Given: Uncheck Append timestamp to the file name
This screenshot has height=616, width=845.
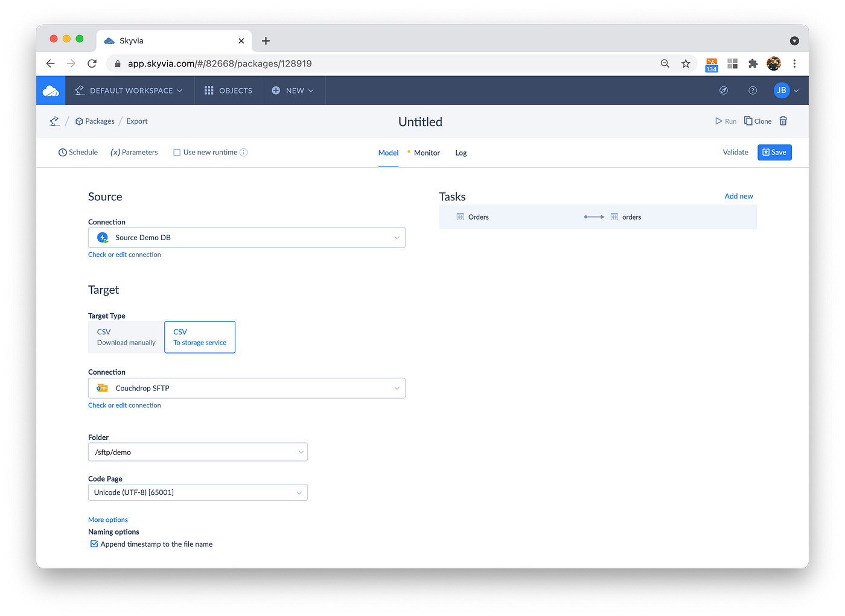Looking at the screenshot, I should tap(94, 544).
